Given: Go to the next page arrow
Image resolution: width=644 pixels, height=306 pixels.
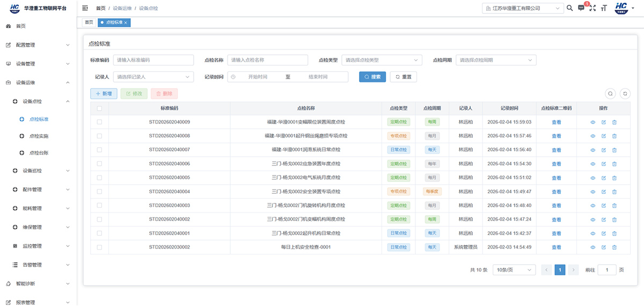Looking at the screenshot, I should pos(573,270).
